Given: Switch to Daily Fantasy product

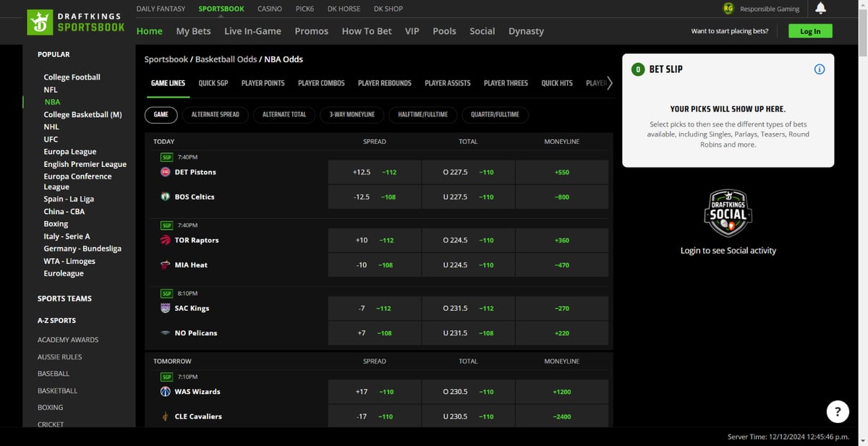Looking at the screenshot, I should point(161,9).
